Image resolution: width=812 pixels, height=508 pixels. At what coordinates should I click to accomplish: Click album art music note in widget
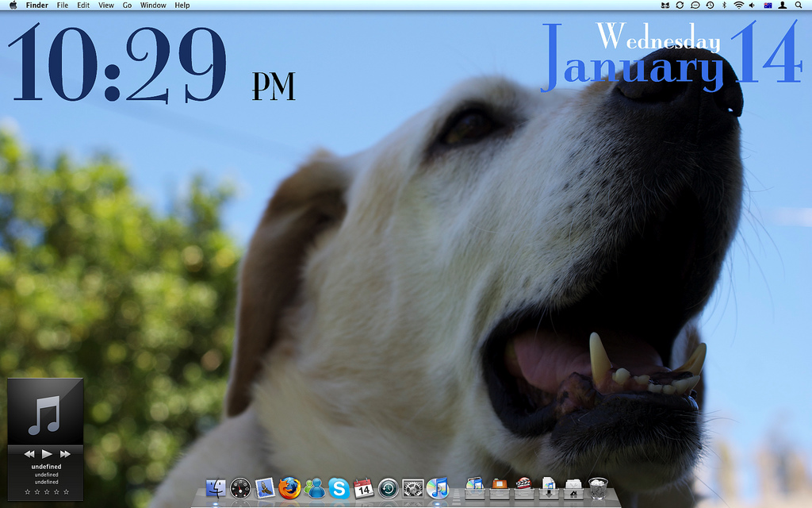coord(45,414)
